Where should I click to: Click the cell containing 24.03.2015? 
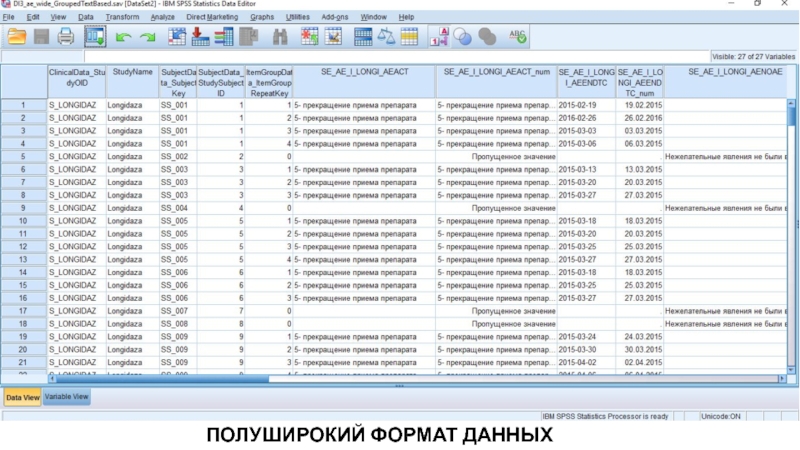640,337
